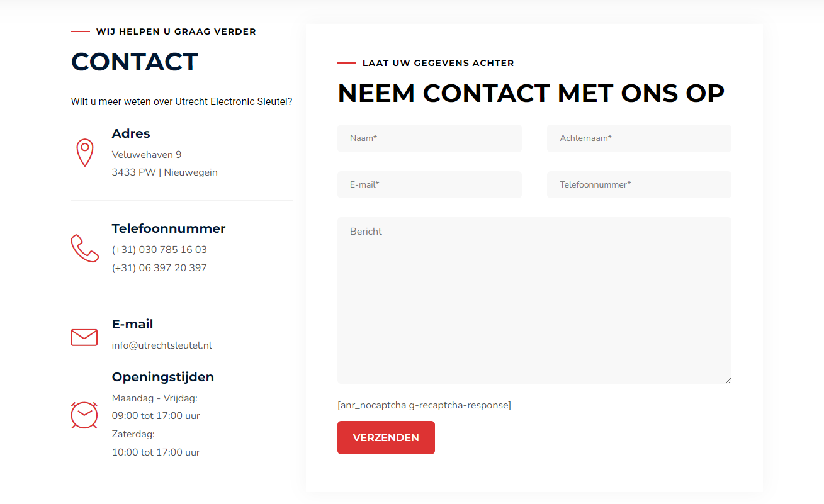
Task: Click the red location pin icon
Action: pos(85,153)
